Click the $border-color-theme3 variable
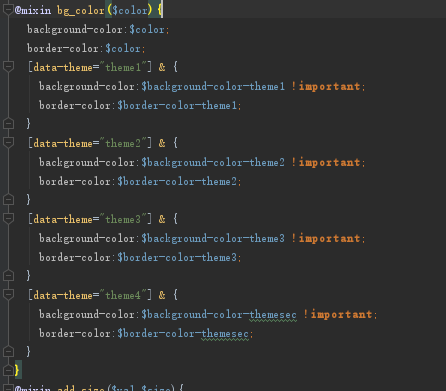This screenshot has height=391, width=446. pyautogui.click(x=177, y=258)
